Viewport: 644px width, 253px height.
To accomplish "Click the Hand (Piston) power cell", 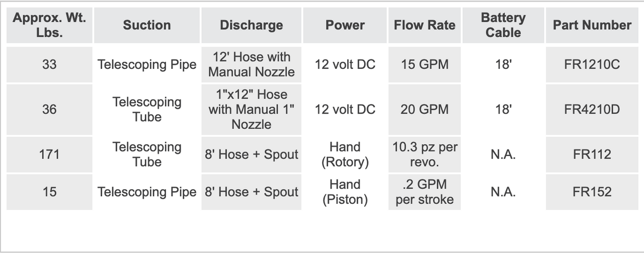I will 345,192.
